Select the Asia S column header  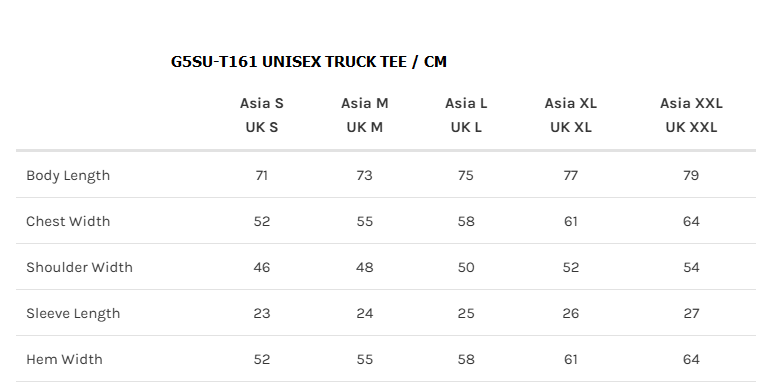tap(262, 104)
